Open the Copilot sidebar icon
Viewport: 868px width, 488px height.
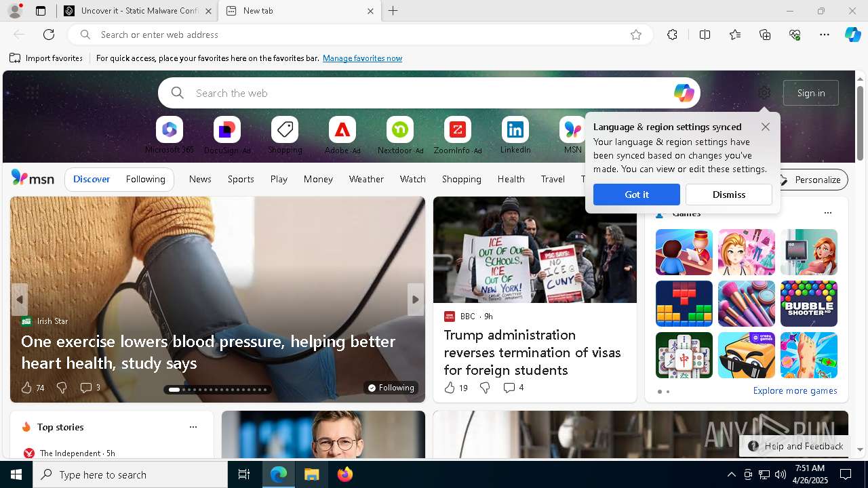852,35
